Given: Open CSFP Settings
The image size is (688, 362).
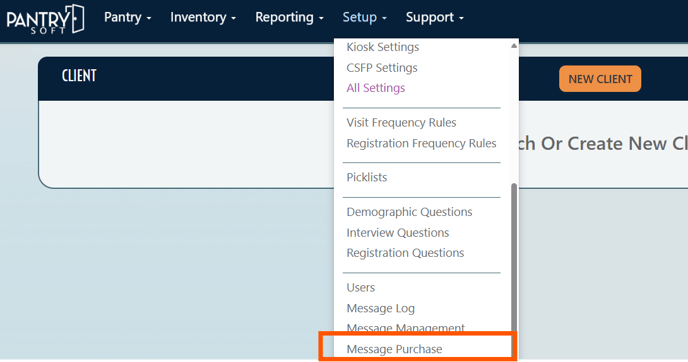Looking at the screenshot, I should 382,68.
